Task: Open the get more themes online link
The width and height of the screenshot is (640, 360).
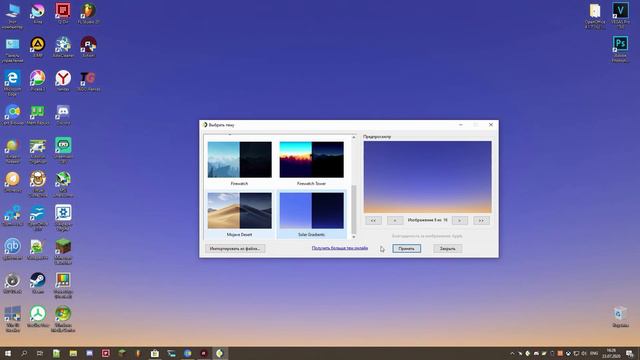Action: [x=340, y=248]
